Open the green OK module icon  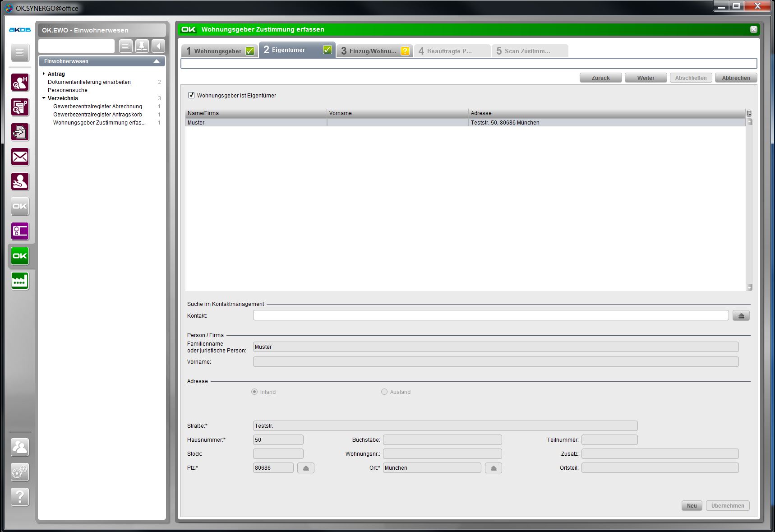point(20,256)
